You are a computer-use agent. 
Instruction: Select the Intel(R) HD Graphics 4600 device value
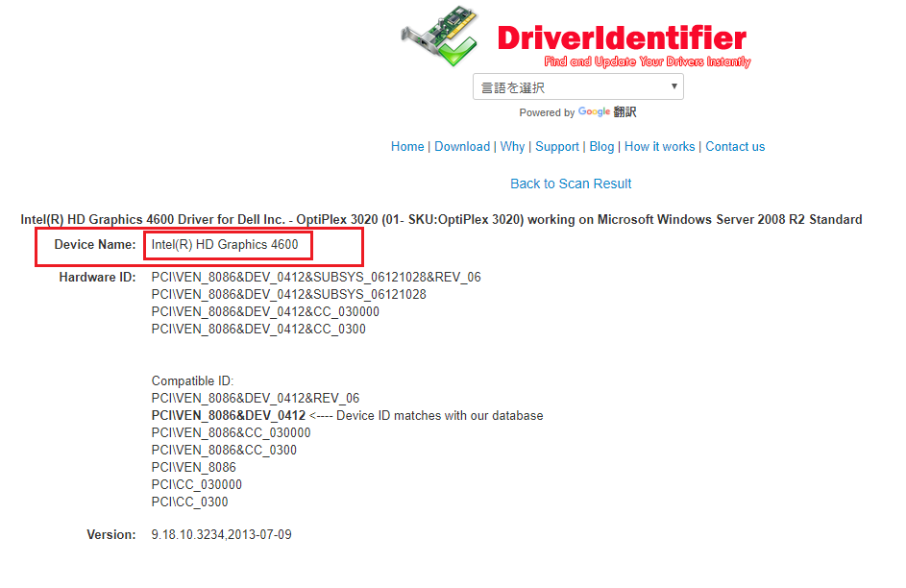click(225, 245)
